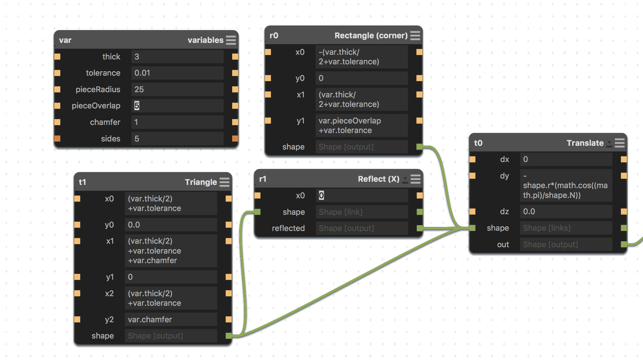Select the var node name label
The image size is (643, 364).
click(65, 40)
